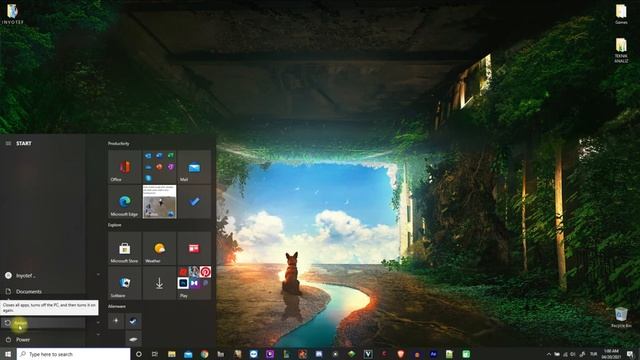Screen dimensions: 640x360
Task: Open the green spreadsheet taskbar icon
Action: [x=466, y=354]
